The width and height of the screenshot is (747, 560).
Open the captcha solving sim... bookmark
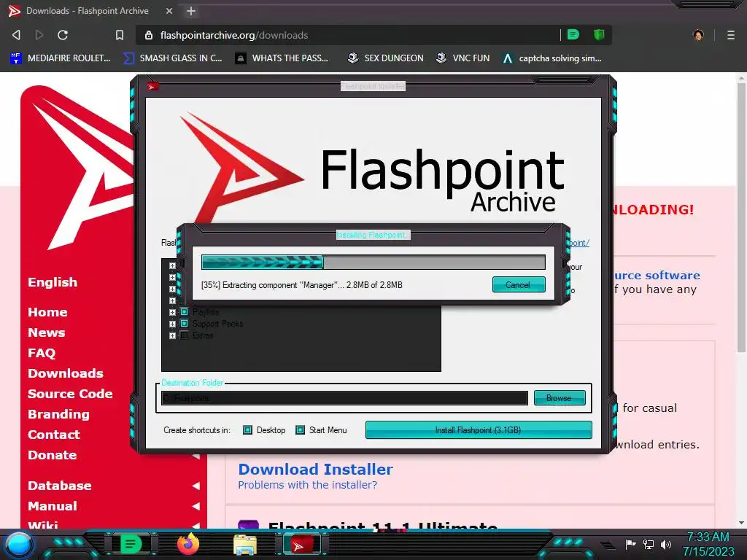(x=552, y=58)
